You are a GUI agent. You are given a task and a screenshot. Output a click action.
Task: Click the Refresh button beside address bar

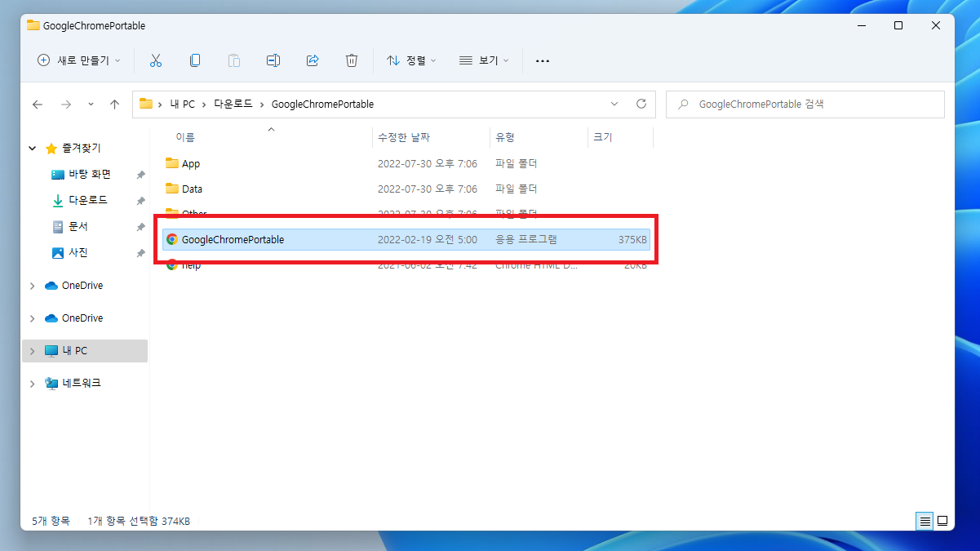641,104
